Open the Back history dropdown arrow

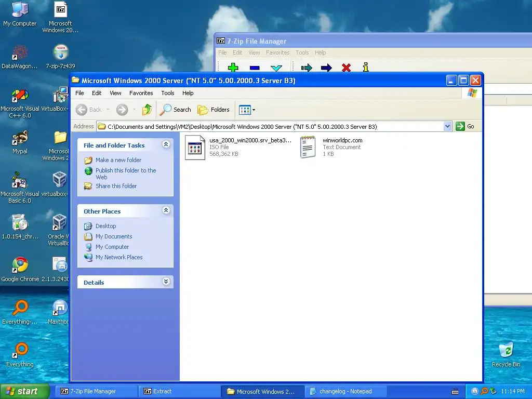point(108,109)
